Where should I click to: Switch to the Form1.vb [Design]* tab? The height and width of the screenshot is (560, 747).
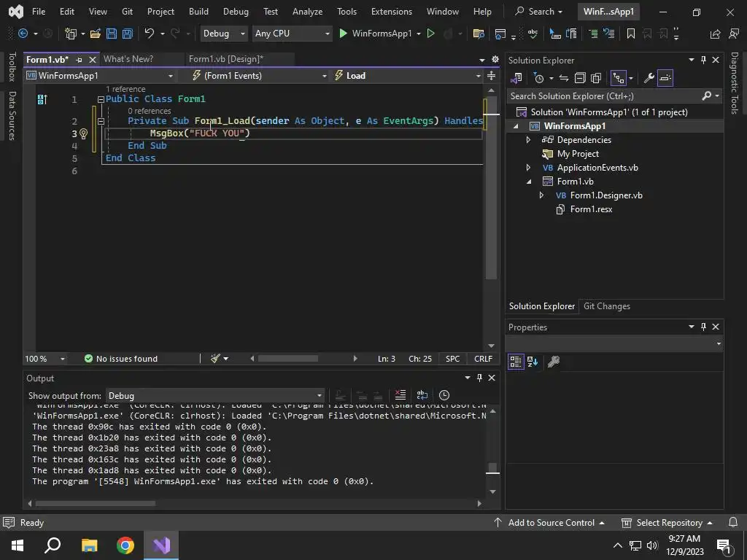[226, 59]
